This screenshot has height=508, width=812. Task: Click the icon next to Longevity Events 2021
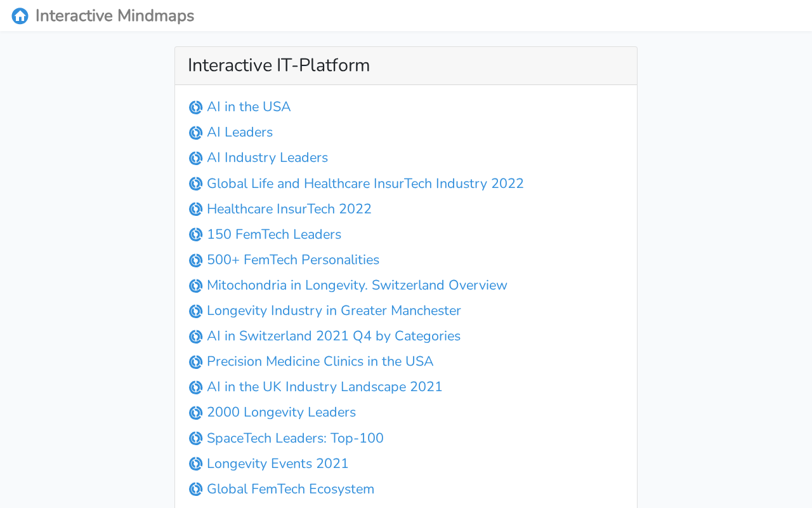pyautogui.click(x=195, y=464)
